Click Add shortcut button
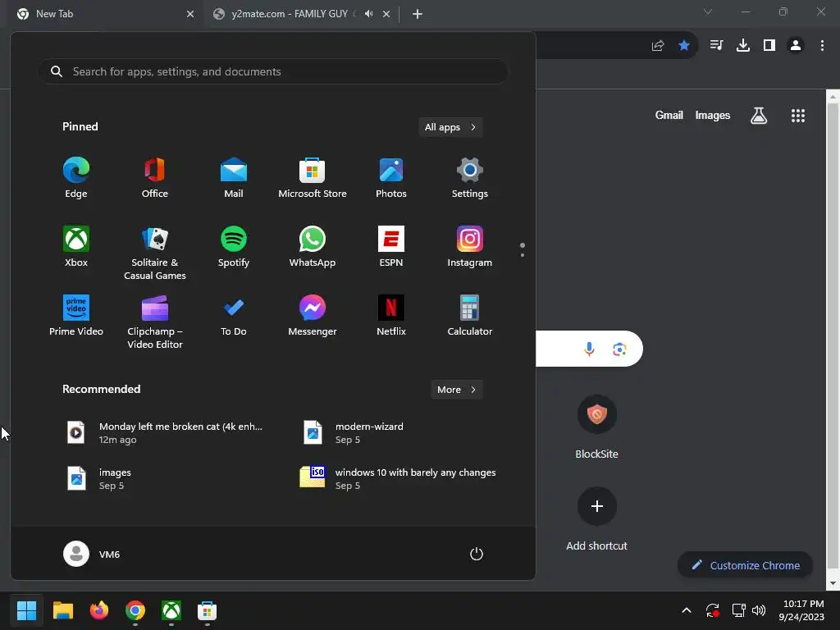This screenshot has width=840, height=630. (x=597, y=519)
